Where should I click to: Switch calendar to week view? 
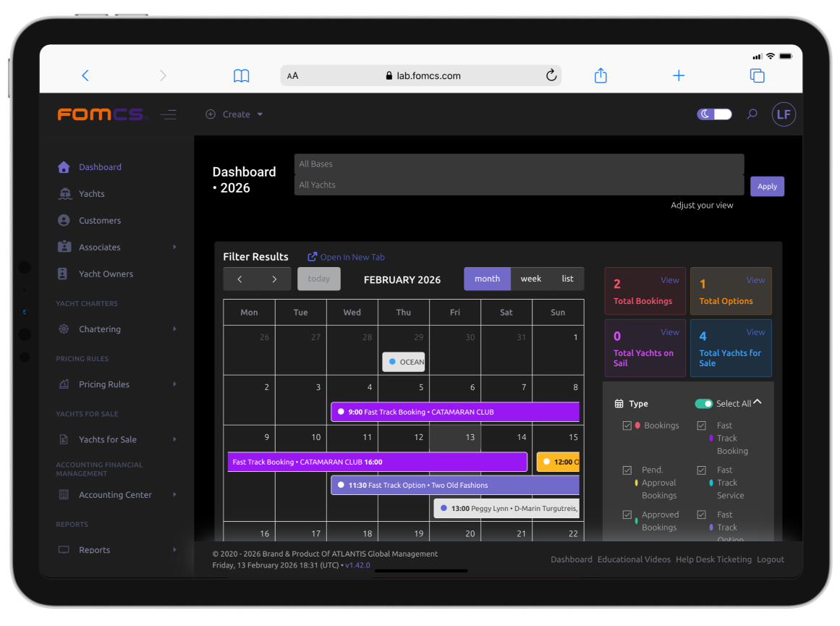(530, 279)
